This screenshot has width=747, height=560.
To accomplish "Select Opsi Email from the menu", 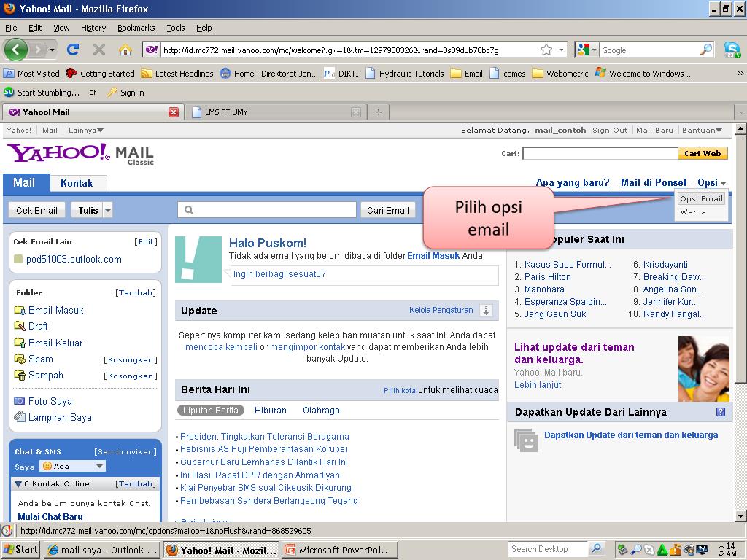I will pos(701,198).
